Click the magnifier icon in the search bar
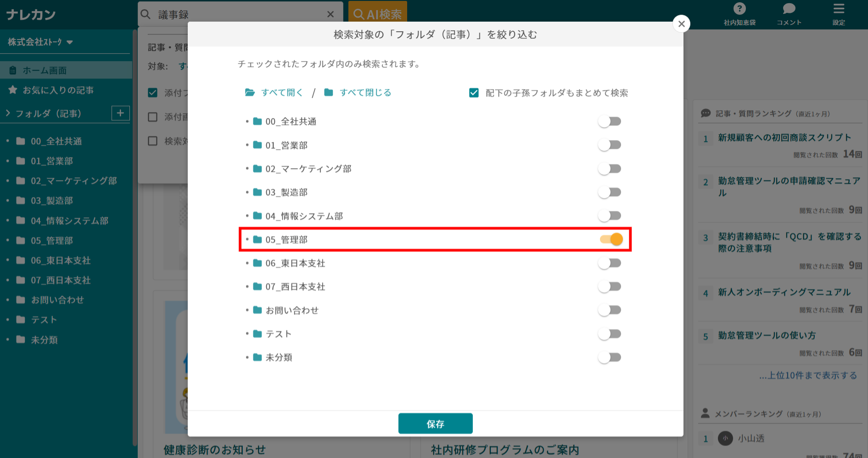The height and width of the screenshot is (458, 868). point(145,14)
